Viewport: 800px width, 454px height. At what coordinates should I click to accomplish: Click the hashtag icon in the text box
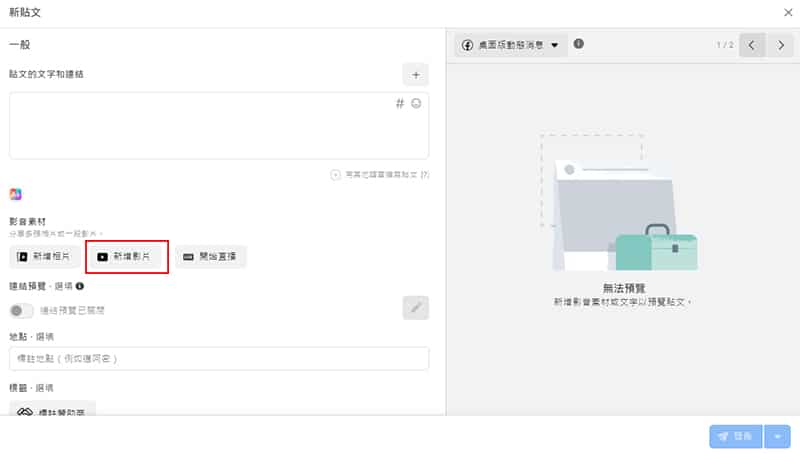[400, 104]
